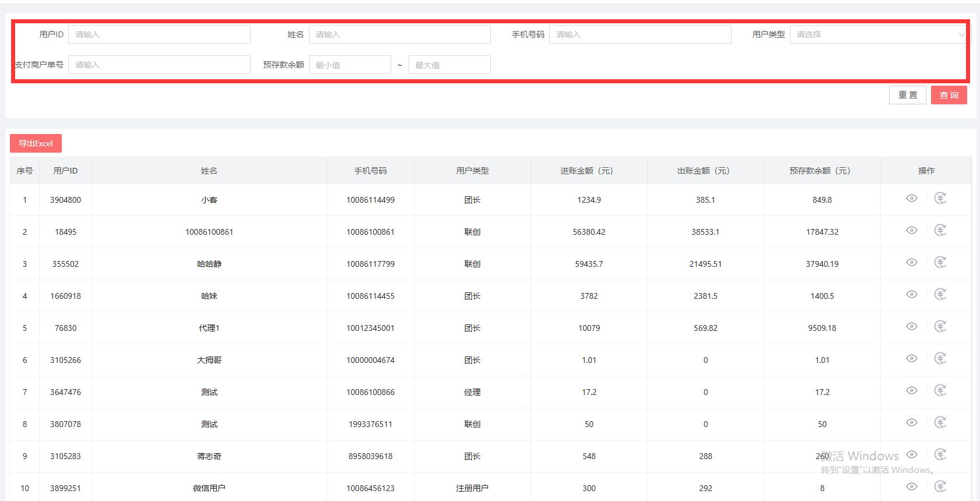
Task: Focus the 最小值 balance field
Action: click(350, 65)
